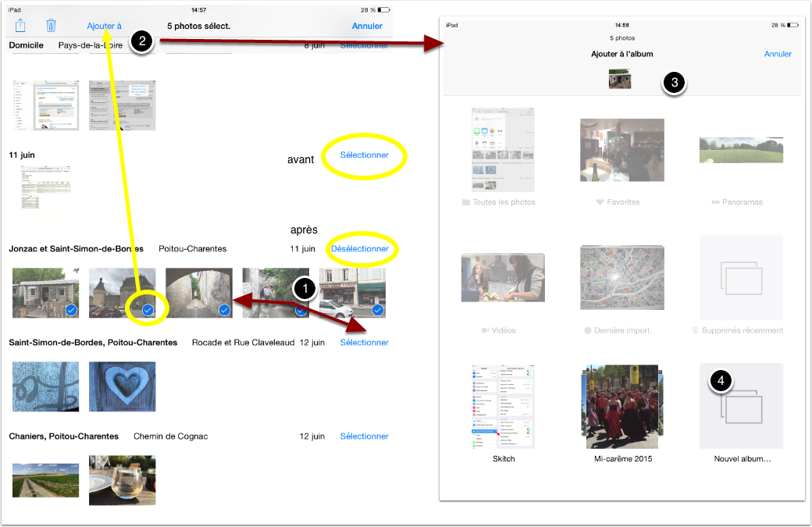Tap the 'Ajouter à' button
Screen dimensions: 812x527
pos(105,26)
